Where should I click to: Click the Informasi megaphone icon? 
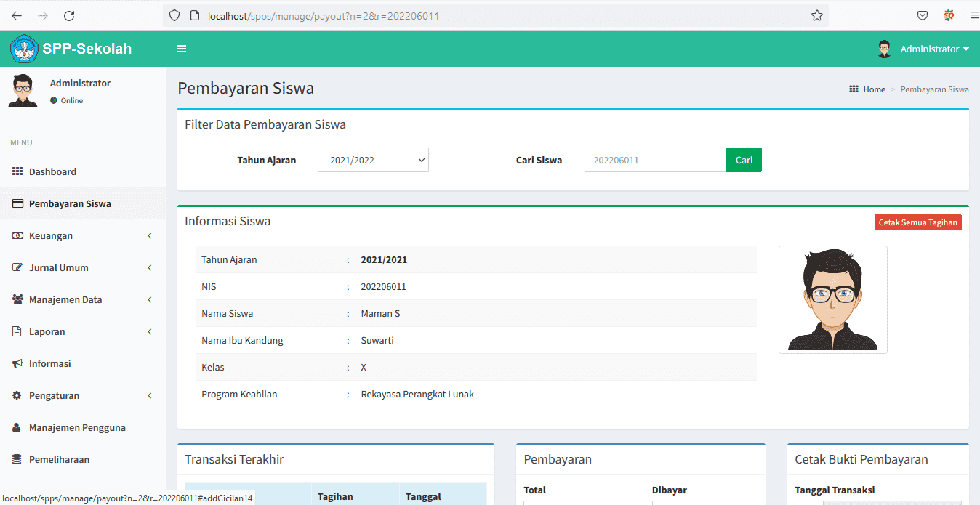pyautogui.click(x=17, y=363)
